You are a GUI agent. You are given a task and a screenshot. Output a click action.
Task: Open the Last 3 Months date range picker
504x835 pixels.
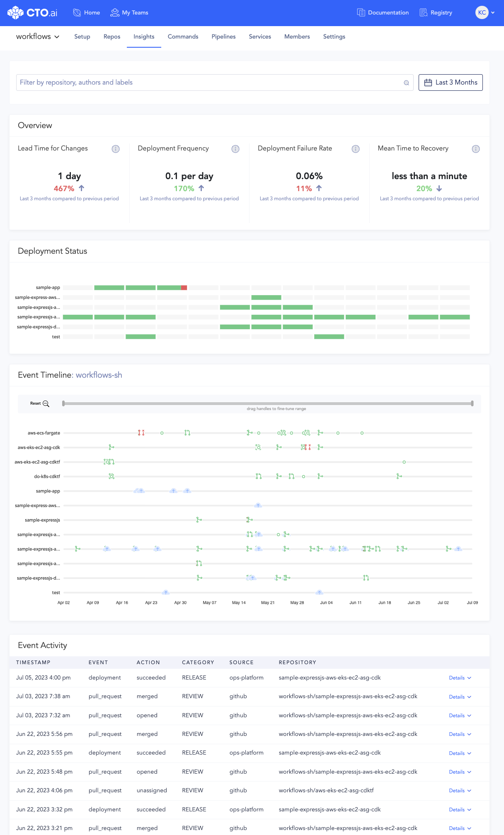(x=451, y=83)
